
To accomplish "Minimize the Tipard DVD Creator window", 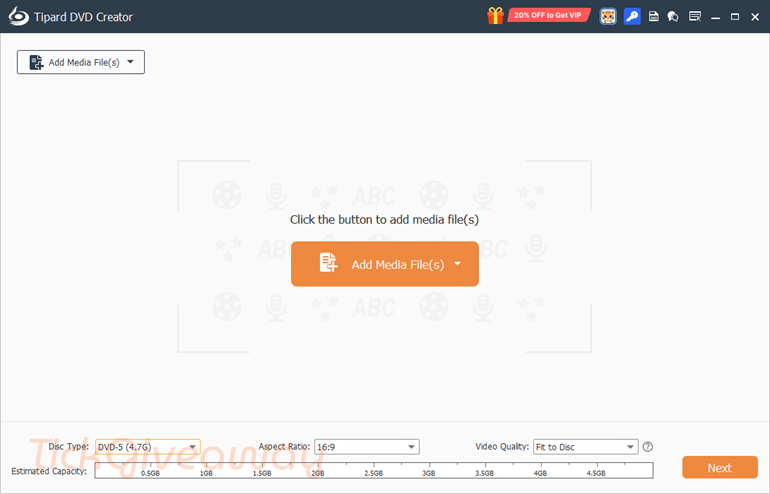I will pyautogui.click(x=715, y=17).
